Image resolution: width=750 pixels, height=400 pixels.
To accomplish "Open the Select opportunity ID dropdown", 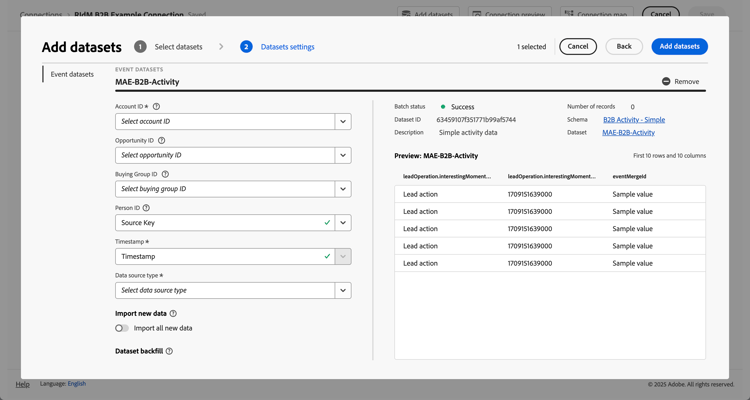I will click(342, 155).
